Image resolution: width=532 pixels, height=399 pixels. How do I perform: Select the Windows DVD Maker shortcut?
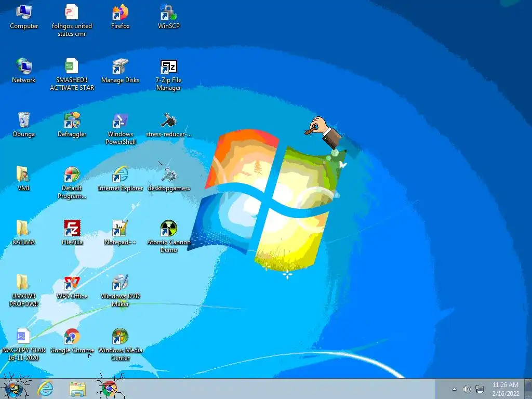[120, 290]
